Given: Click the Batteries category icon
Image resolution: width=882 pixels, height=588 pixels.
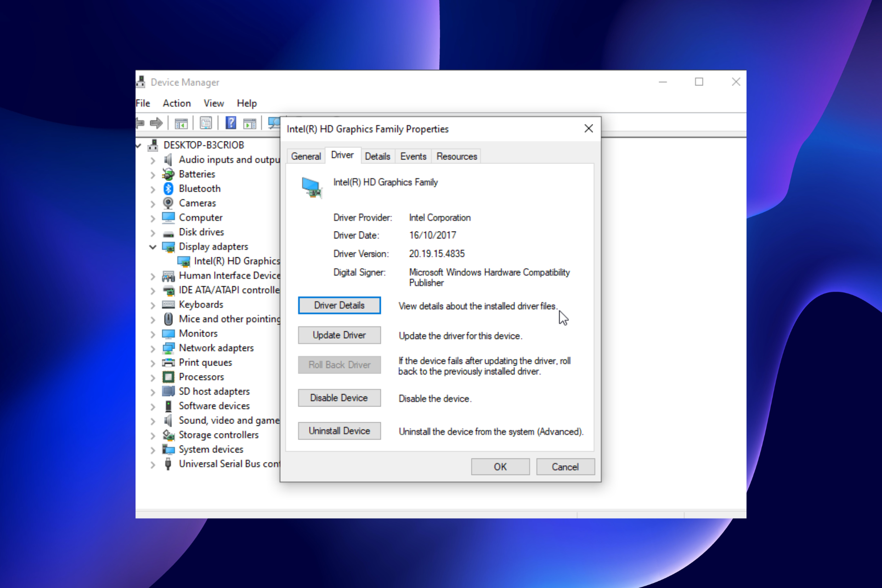Looking at the screenshot, I should (x=168, y=174).
